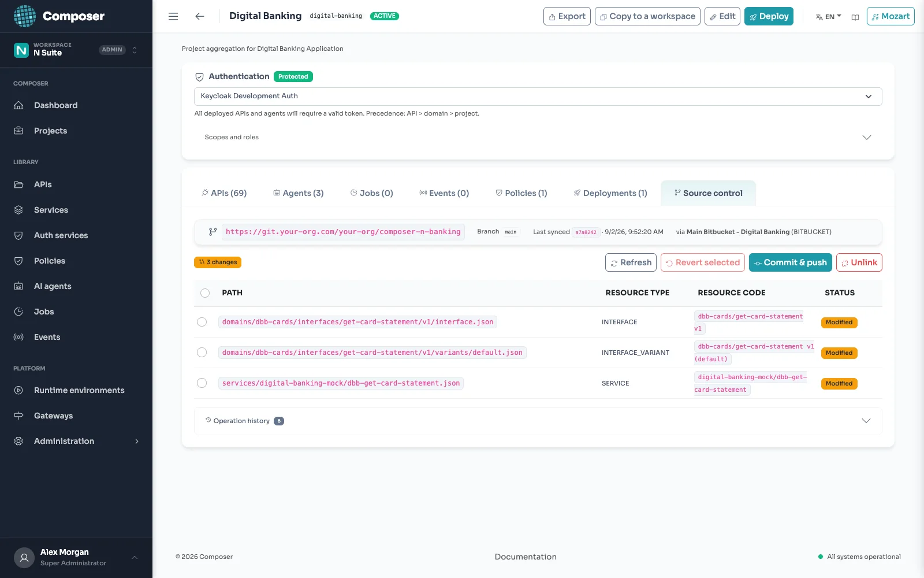Switch to Agents (3) tab
Viewport: 924px width, 578px height.
pos(299,193)
